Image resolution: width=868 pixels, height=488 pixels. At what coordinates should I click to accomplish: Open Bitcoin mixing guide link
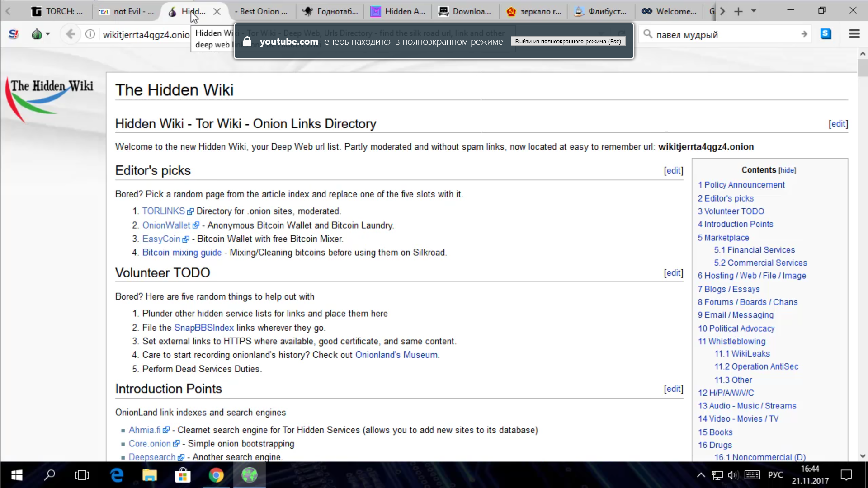click(x=182, y=253)
